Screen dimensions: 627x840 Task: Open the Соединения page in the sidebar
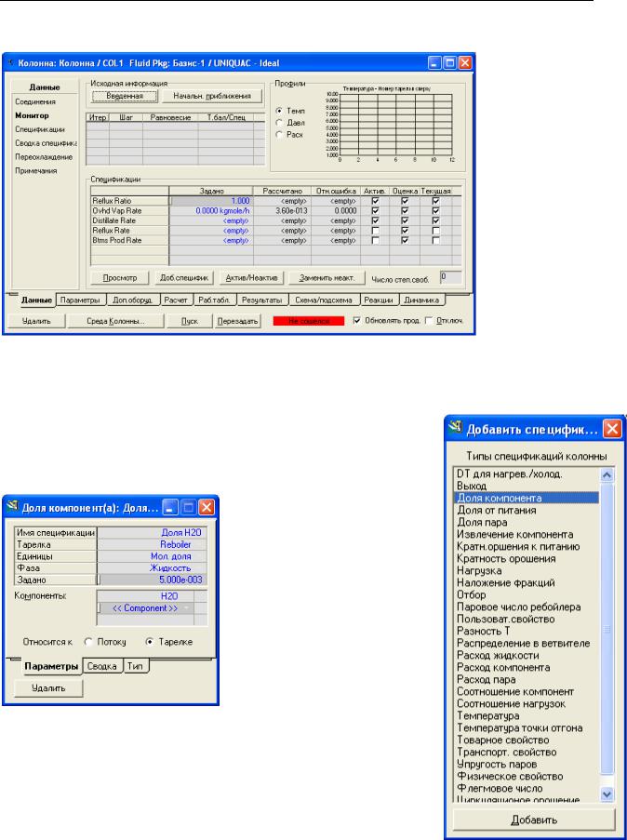point(35,101)
